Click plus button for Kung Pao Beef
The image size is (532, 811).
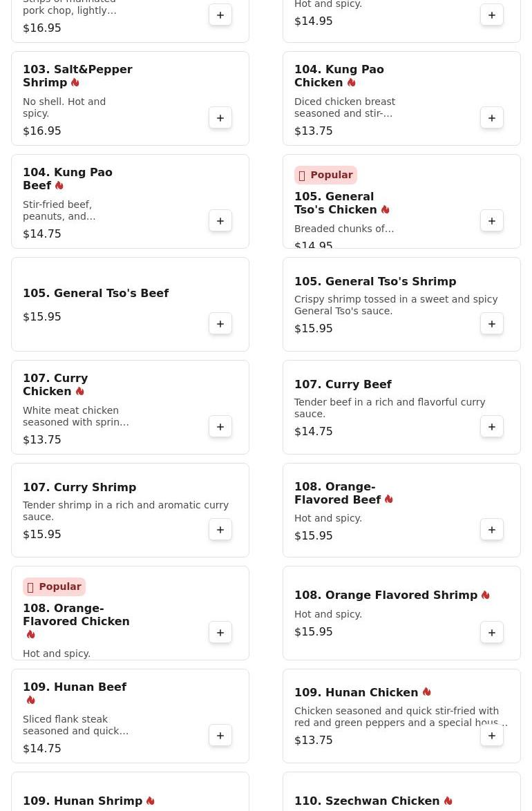pyautogui.click(x=220, y=221)
